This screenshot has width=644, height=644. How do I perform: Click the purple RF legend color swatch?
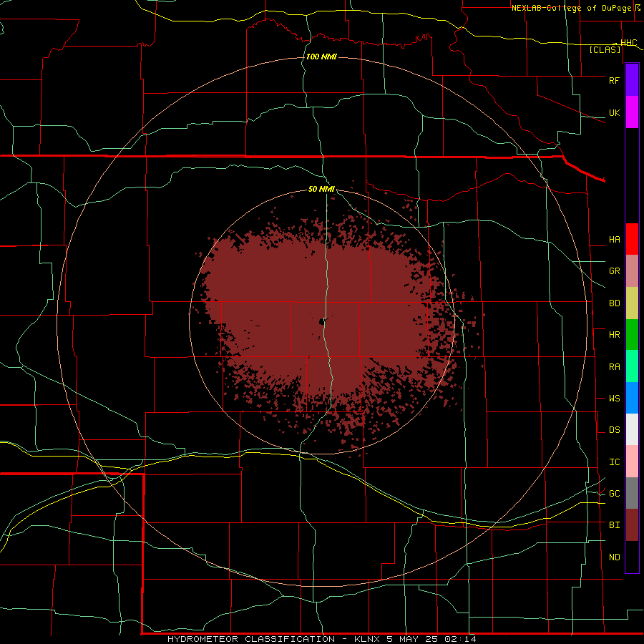coord(632,80)
